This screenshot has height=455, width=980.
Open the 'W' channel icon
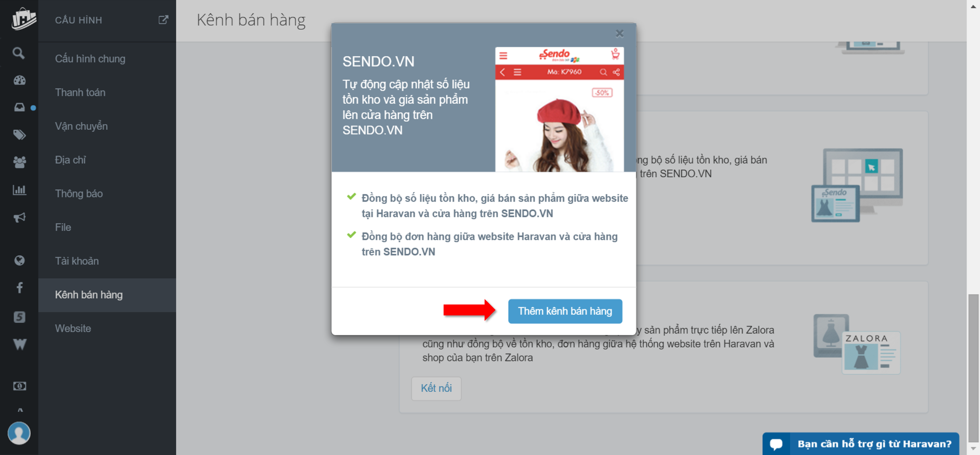(x=19, y=344)
